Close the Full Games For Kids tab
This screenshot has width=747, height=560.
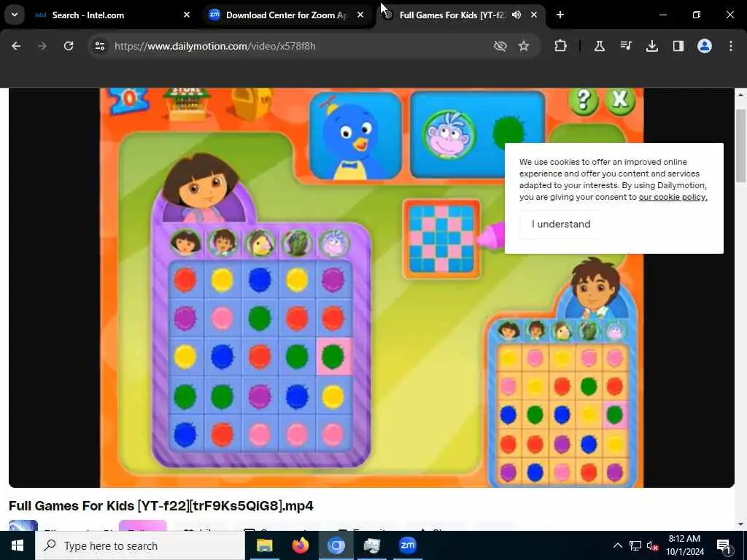coord(534,15)
